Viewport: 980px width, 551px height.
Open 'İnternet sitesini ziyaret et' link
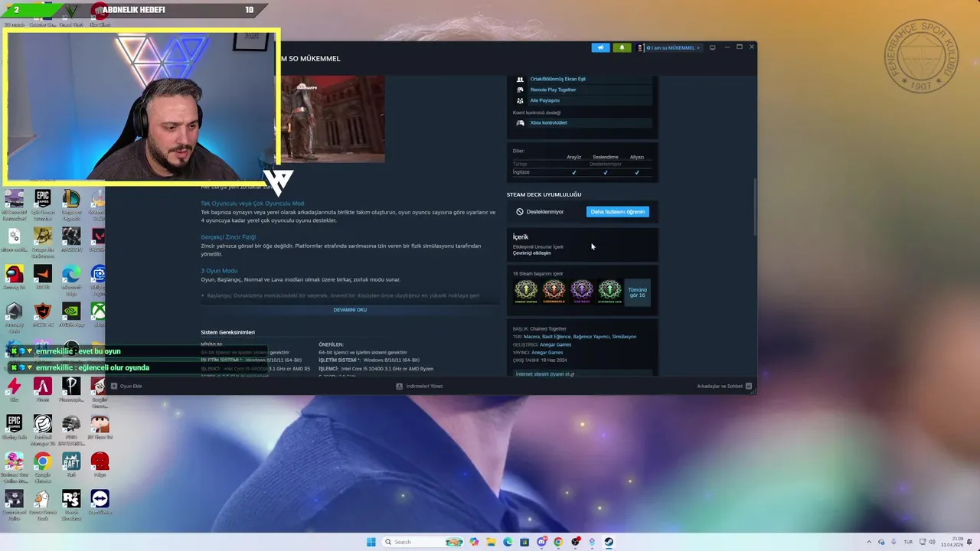[544, 374]
